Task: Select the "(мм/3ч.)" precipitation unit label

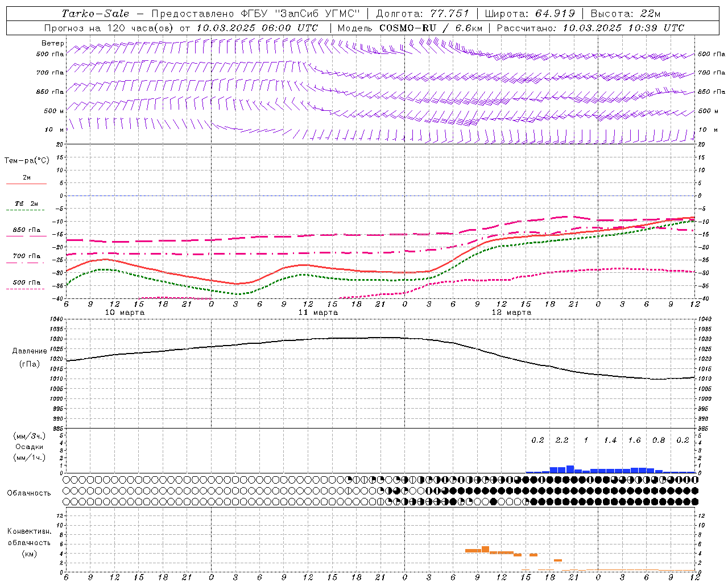Action: [30, 436]
